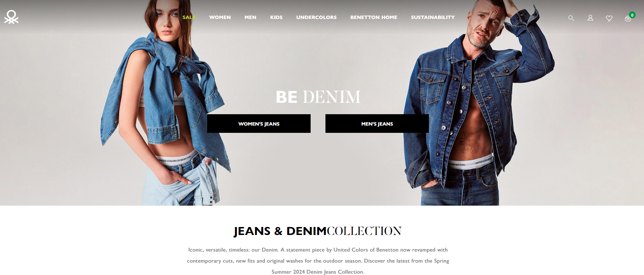View wishlist via heart icon
The height and width of the screenshot is (275, 644).
609,18
